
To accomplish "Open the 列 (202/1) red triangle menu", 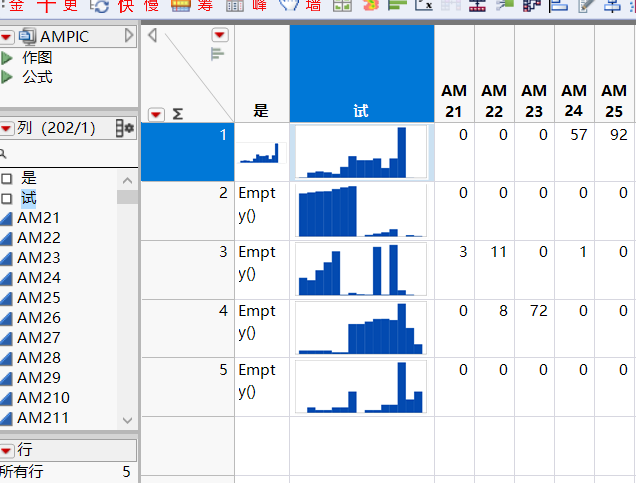I will pyautogui.click(x=6, y=129).
